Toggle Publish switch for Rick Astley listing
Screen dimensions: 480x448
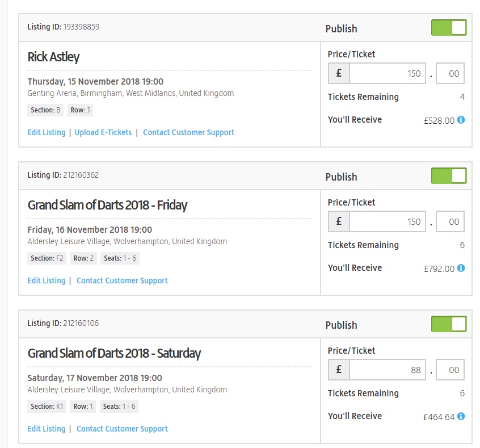click(x=449, y=28)
